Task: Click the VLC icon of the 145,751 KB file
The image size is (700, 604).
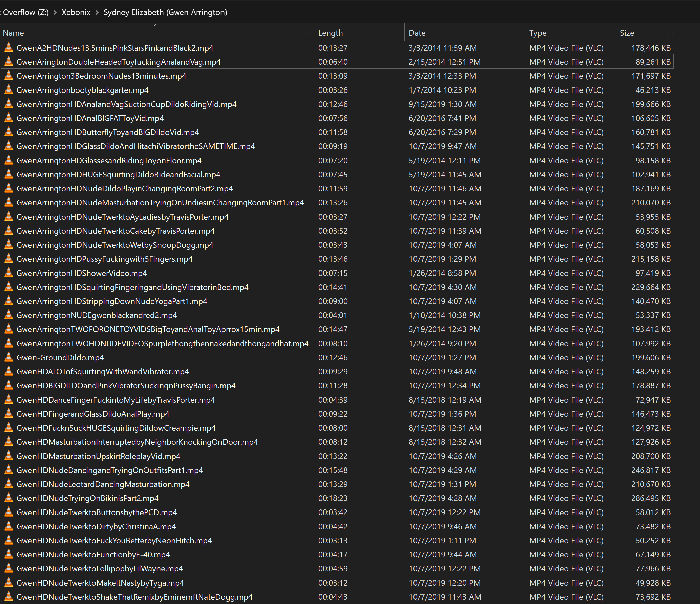Action: (x=9, y=146)
